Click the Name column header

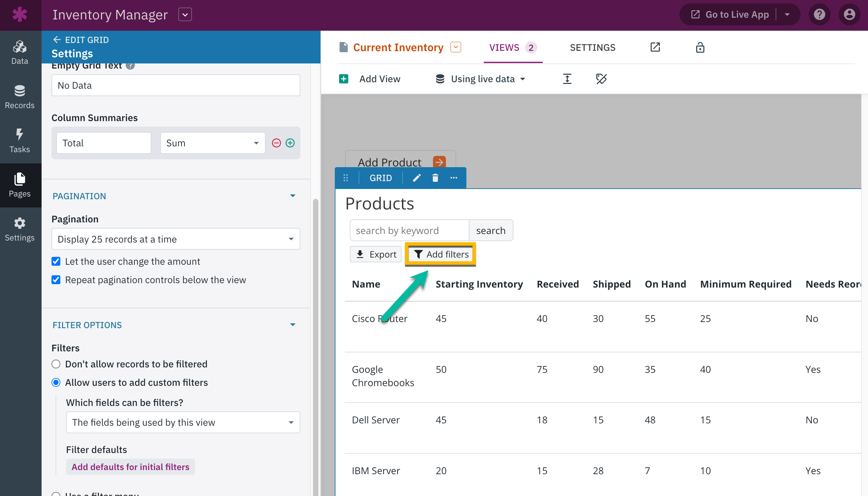coord(366,284)
